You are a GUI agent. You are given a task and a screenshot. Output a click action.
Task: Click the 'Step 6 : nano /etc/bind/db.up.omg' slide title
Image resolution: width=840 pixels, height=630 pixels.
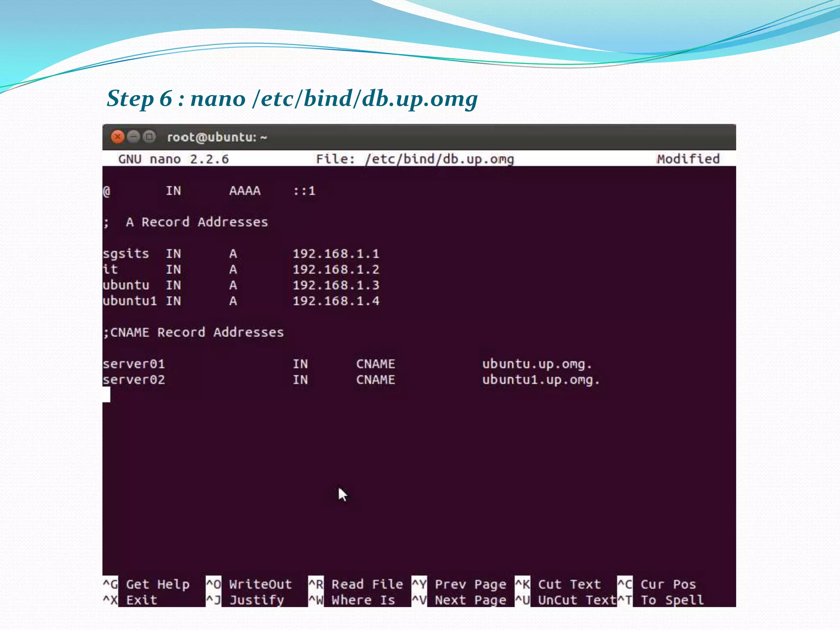292,99
